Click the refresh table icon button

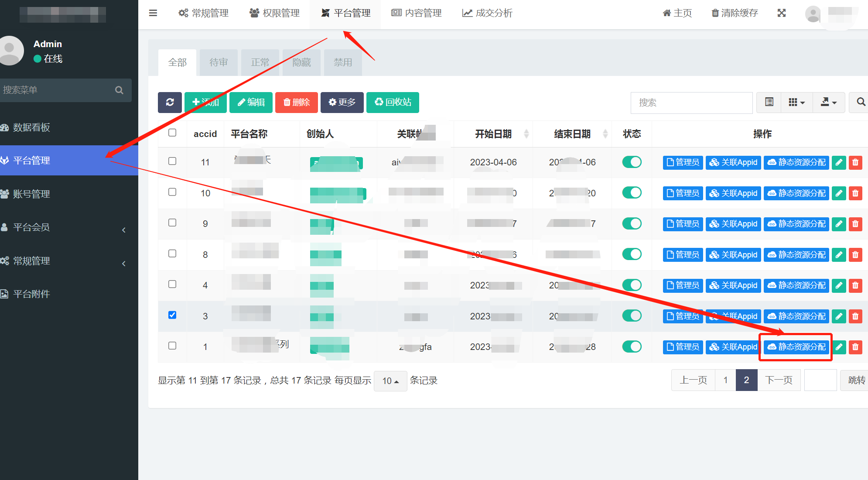pyautogui.click(x=170, y=102)
